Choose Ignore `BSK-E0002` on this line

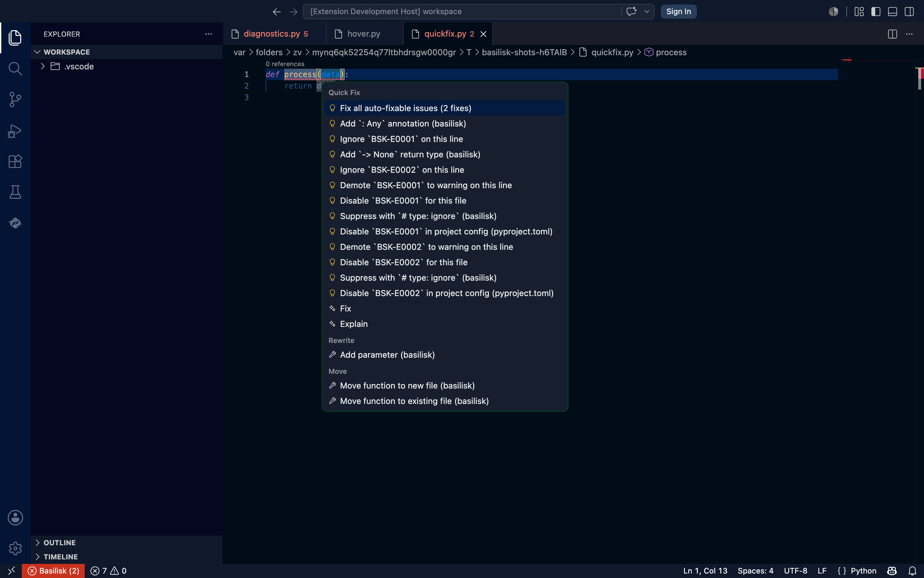click(x=445, y=170)
